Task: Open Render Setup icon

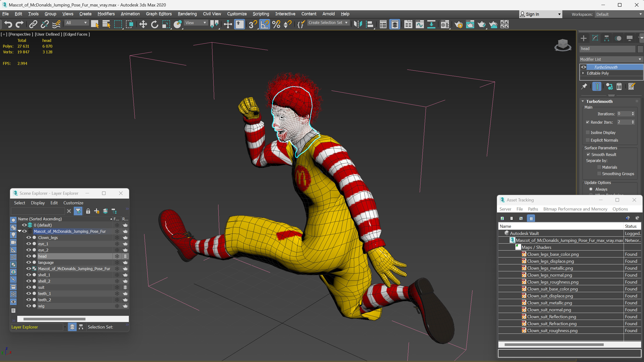Action: point(458,24)
